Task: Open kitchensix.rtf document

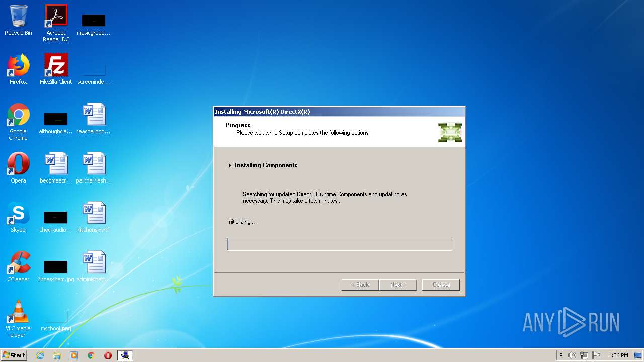Action: click(x=94, y=217)
